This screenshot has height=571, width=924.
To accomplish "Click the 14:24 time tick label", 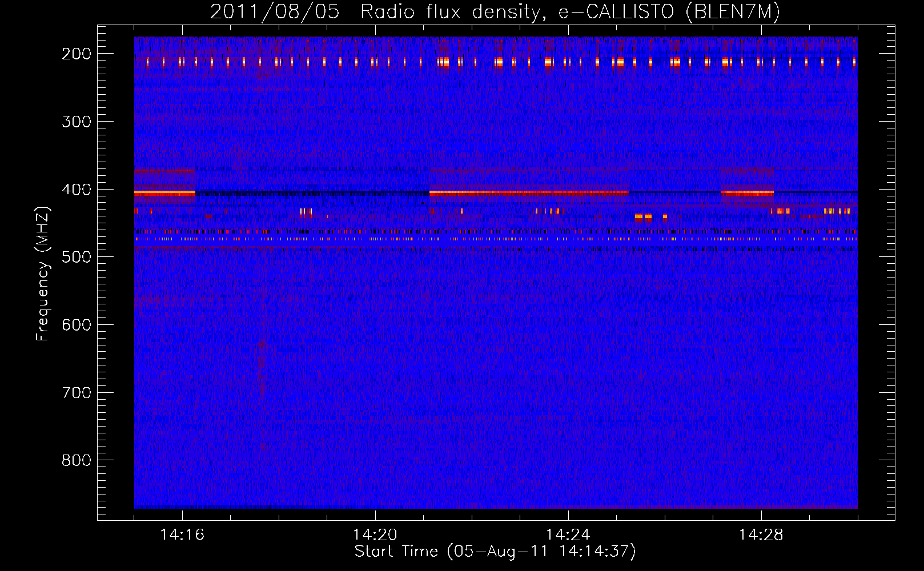I will click(568, 535).
